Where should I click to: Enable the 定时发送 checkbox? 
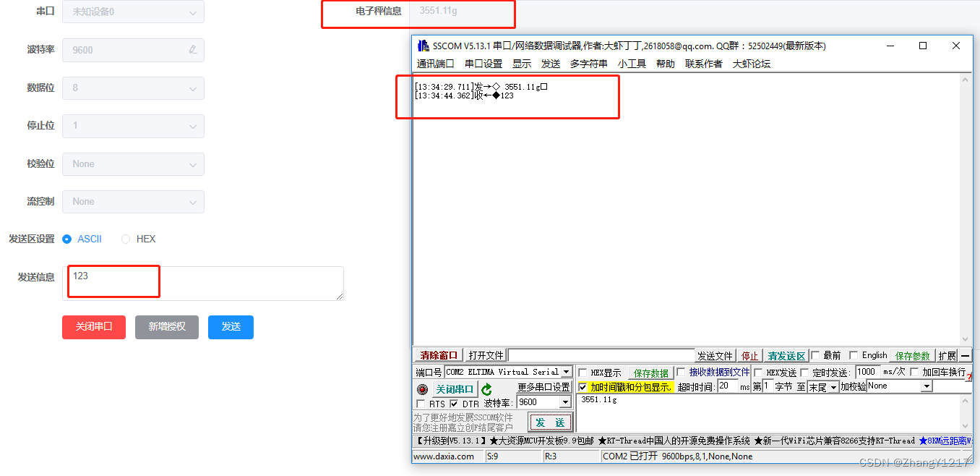point(804,373)
